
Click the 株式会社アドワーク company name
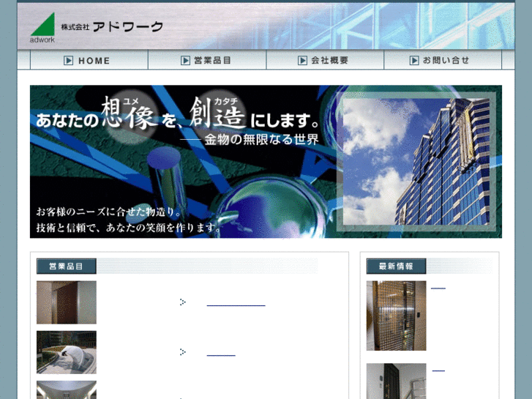pyautogui.click(x=112, y=26)
